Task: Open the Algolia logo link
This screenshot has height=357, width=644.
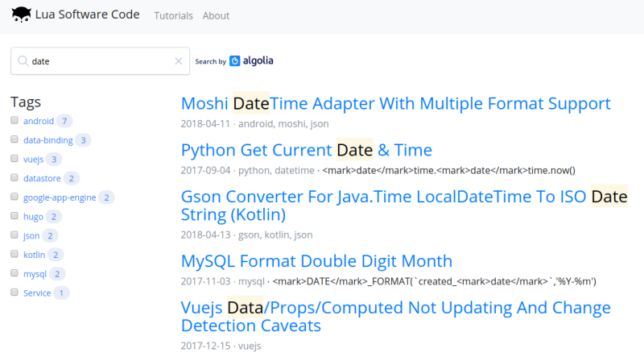Action: click(x=251, y=61)
